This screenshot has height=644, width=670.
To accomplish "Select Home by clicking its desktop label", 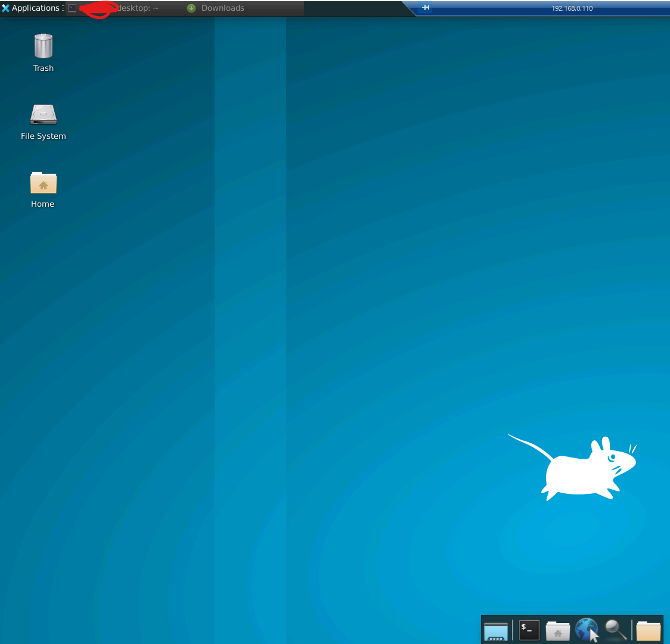I will pos(42,204).
